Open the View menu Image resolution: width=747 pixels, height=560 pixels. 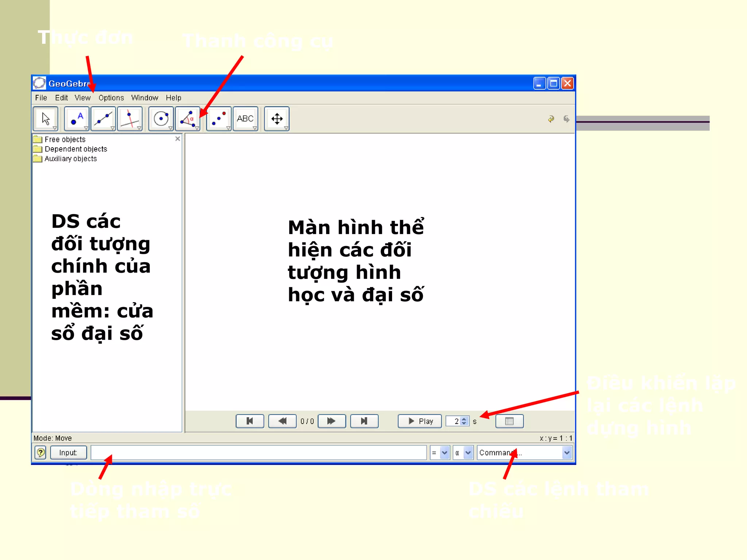pyautogui.click(x=82, y=98)
